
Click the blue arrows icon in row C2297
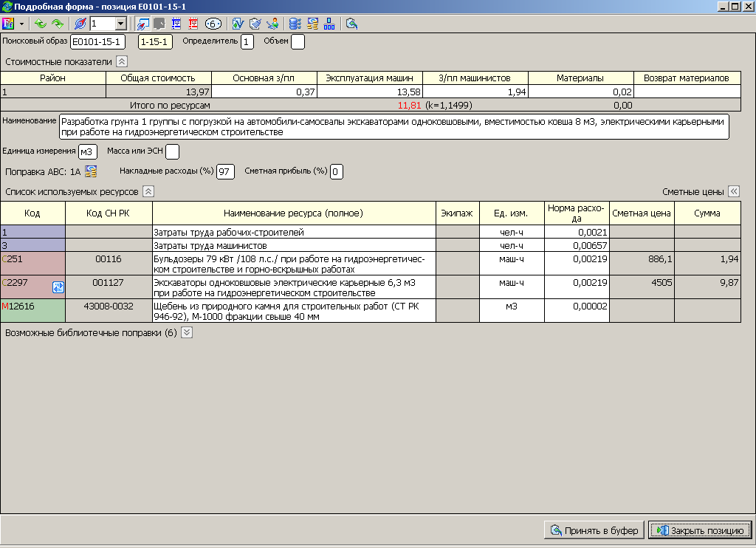58,287
